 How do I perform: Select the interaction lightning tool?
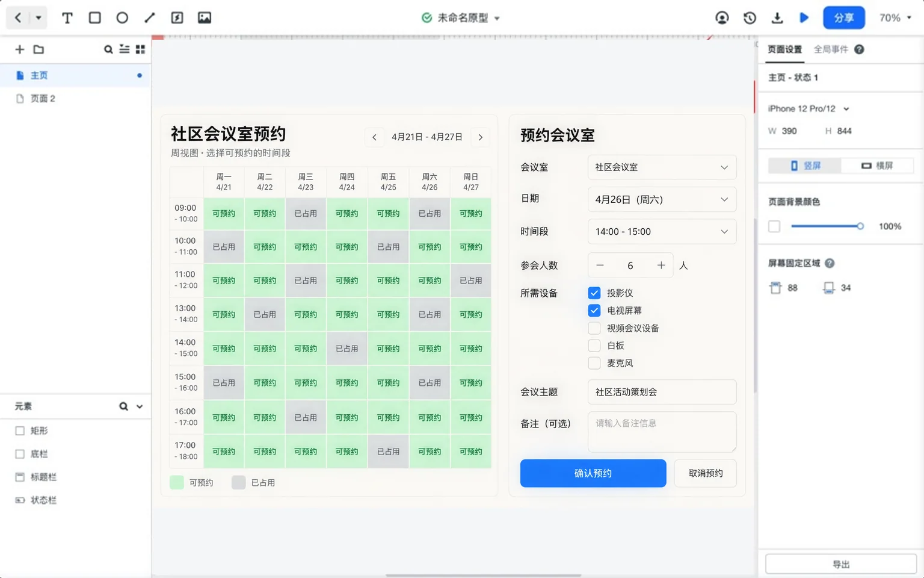tap(177, 17)
